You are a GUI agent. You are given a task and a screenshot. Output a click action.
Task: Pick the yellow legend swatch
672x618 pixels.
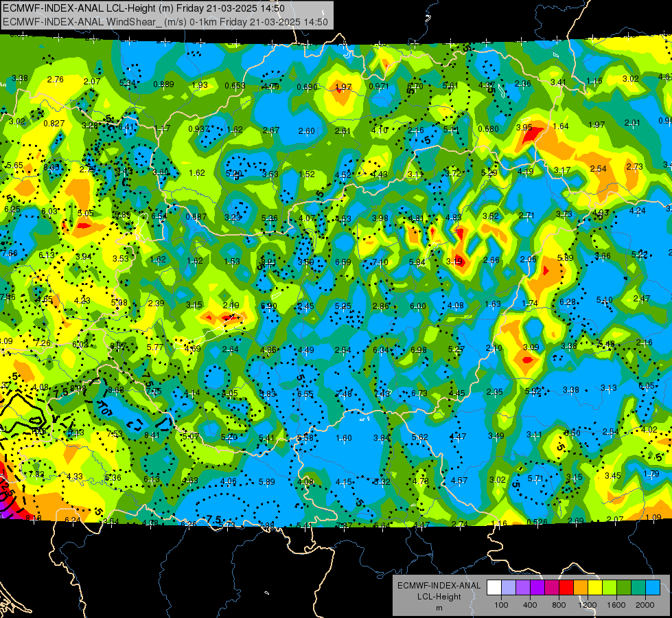(x=595, y=588)
